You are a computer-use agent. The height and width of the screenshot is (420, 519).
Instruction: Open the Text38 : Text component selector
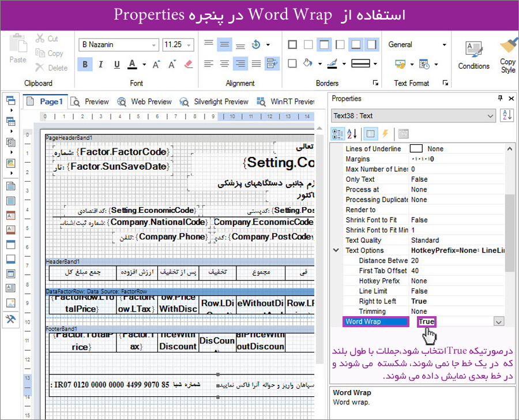[x=413, y=115]
